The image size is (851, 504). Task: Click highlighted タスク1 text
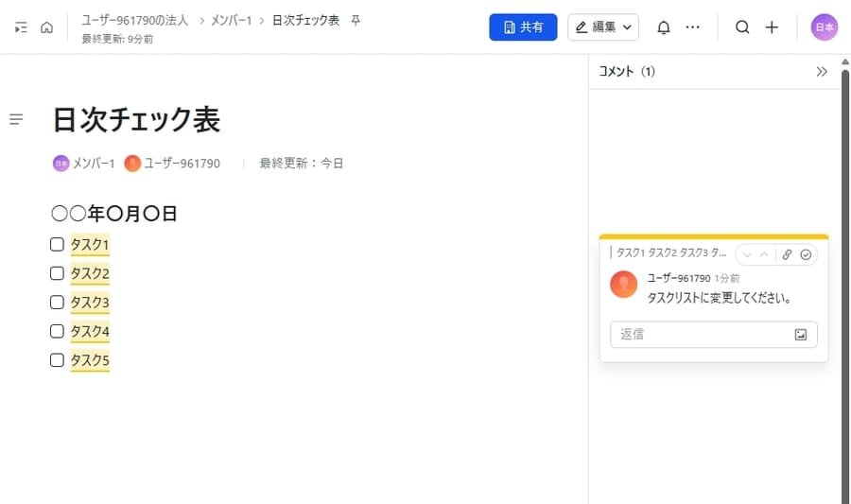click(x=90, y=245)
